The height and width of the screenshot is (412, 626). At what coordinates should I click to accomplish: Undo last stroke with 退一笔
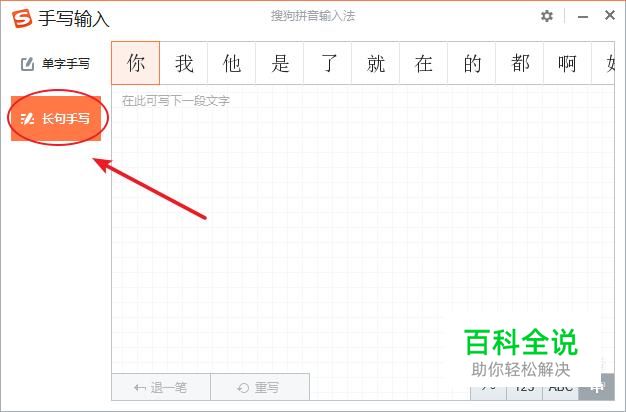[161, 387]
